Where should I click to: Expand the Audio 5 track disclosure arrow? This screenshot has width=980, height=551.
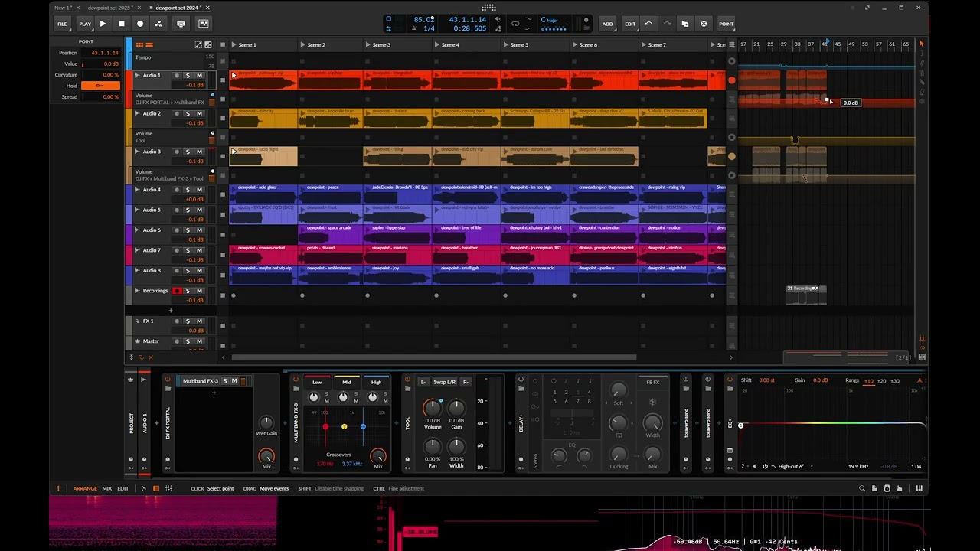[x=137, y=210]
